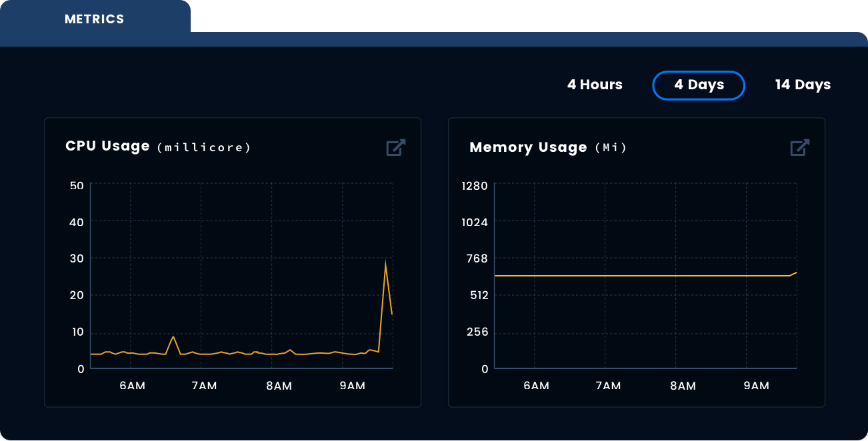The height and width of the screenshot is (441, 868).
Task: Click the CPU usage spike near 9AM
Action: [x=387, y=261]
